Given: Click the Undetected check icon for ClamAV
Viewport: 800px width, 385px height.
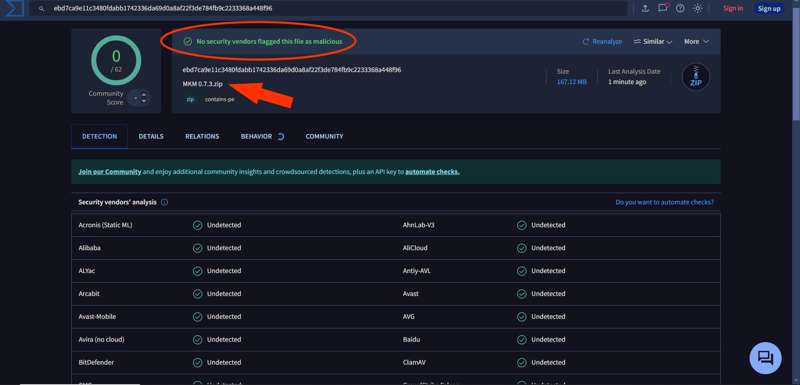Looking at the screenshot, I should (x=521, y=363).
